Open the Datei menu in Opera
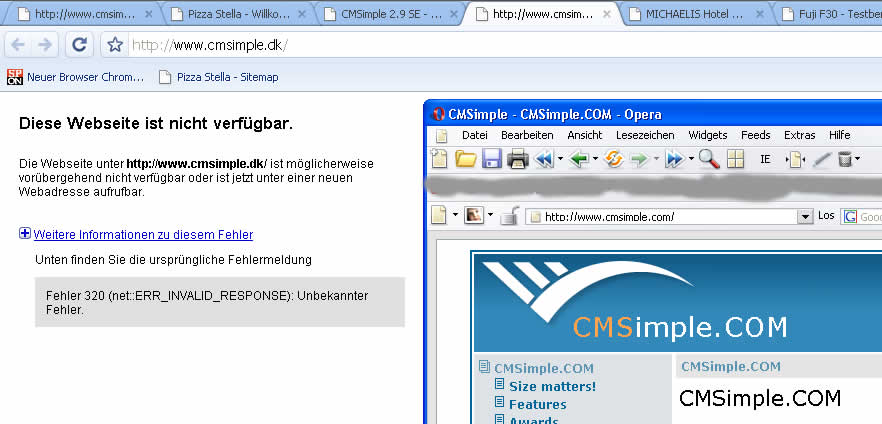882x424 pixels. [474, 135]
